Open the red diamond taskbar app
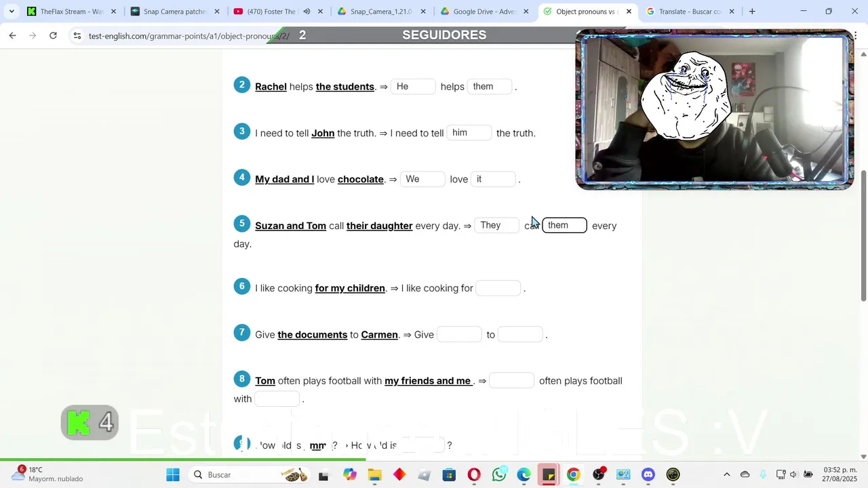 coord(399,474)
